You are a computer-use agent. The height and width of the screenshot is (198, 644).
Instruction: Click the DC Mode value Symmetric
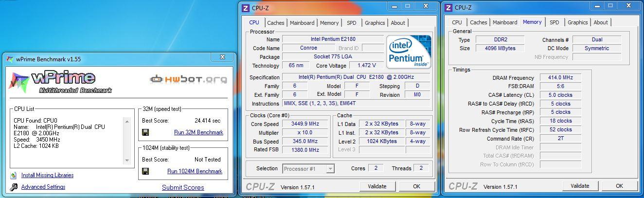(x=597, y=48)
